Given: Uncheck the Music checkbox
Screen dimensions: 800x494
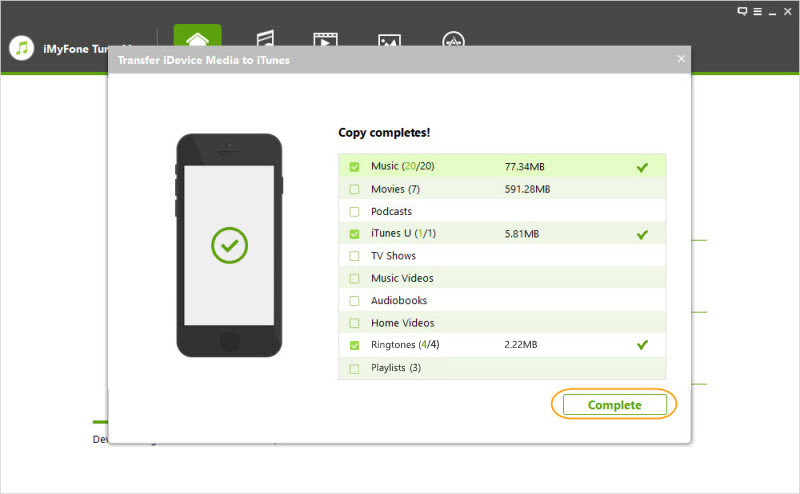Looking at the screenshot, I should click(354, 167).
